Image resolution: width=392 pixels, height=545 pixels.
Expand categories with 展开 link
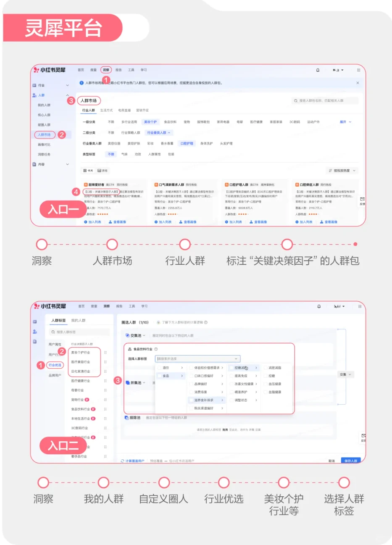point(345,122)
